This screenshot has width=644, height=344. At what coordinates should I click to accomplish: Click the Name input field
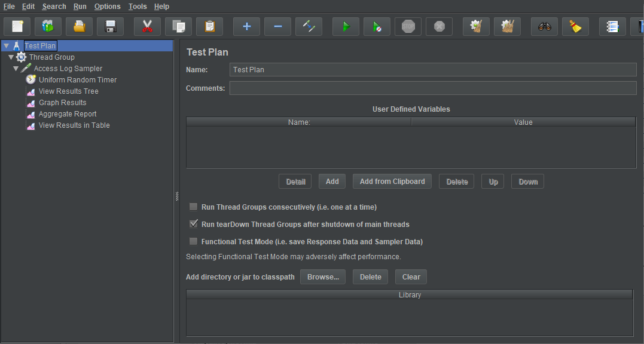(x=433, y=70)
